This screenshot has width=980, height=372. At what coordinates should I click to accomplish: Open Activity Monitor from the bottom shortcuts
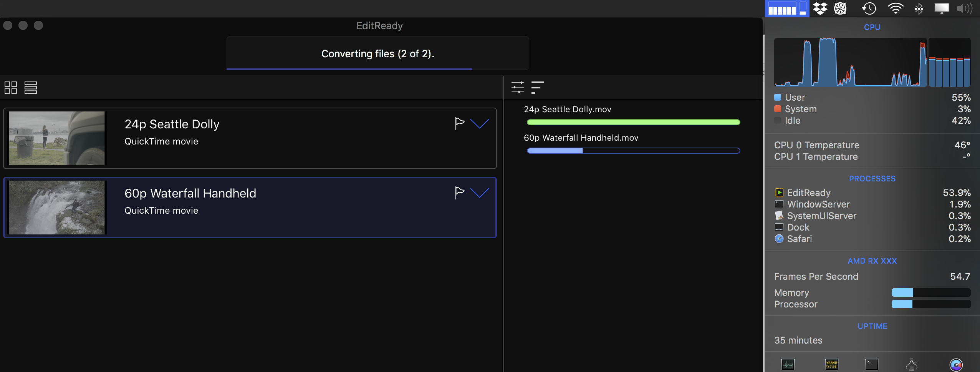pos(788,364)
